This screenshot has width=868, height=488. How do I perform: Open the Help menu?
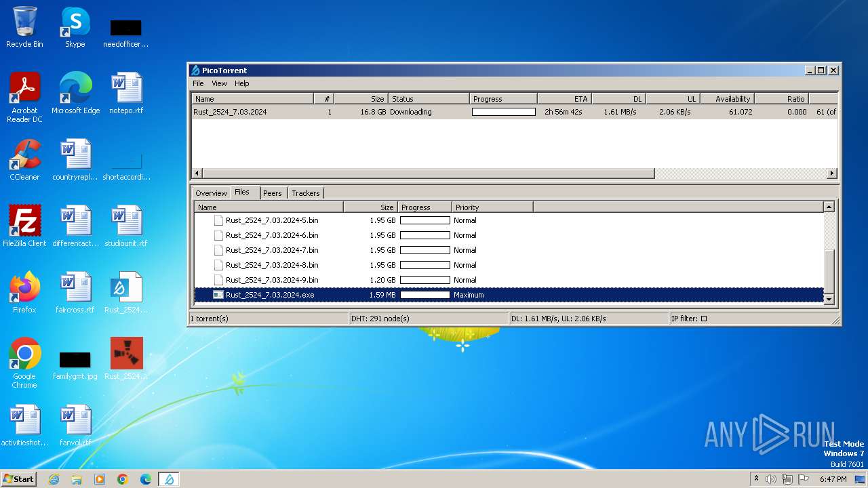pos(242,83)
